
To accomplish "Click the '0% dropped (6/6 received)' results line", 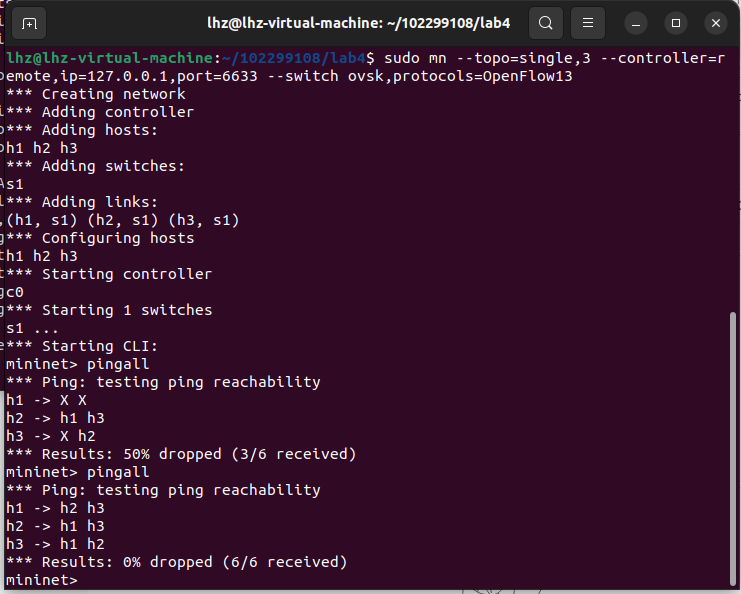I will [x=176, y=562].
